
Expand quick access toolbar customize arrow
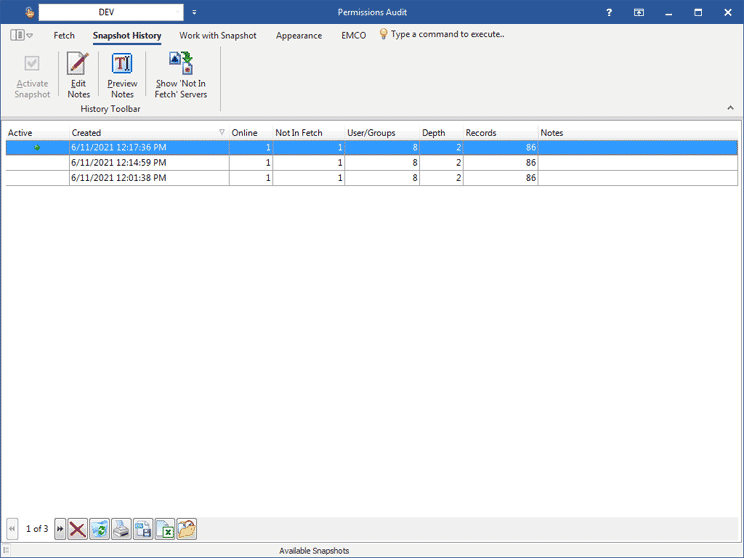pos(194,12)
